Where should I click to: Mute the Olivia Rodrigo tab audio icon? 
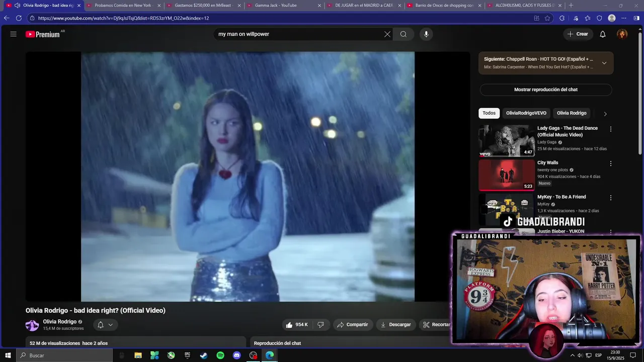pyautogui.click(x=17, y=6)
